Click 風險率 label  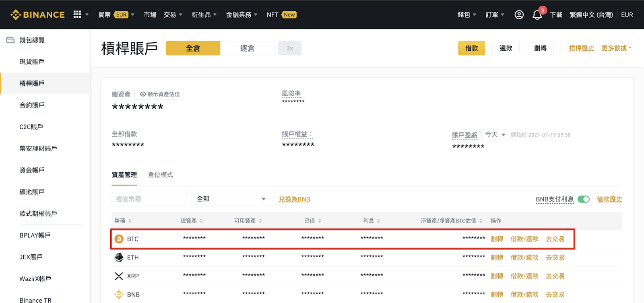click(x=291, y=93)
